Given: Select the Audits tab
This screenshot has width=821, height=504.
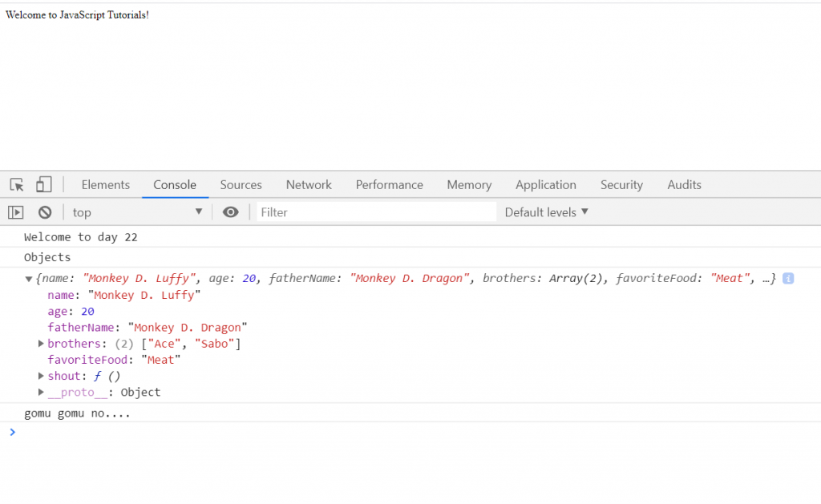Looking at the screenshot, I should click(685, 185).
